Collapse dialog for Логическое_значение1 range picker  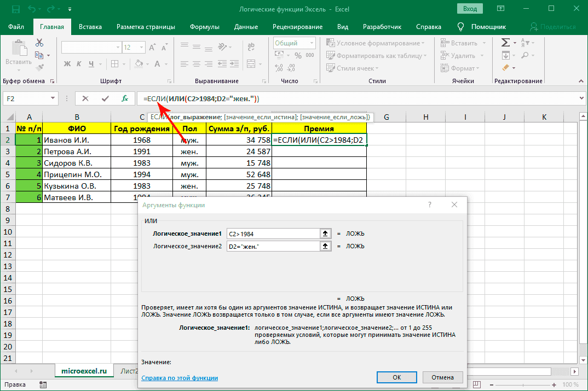click(x=325, y=234)
